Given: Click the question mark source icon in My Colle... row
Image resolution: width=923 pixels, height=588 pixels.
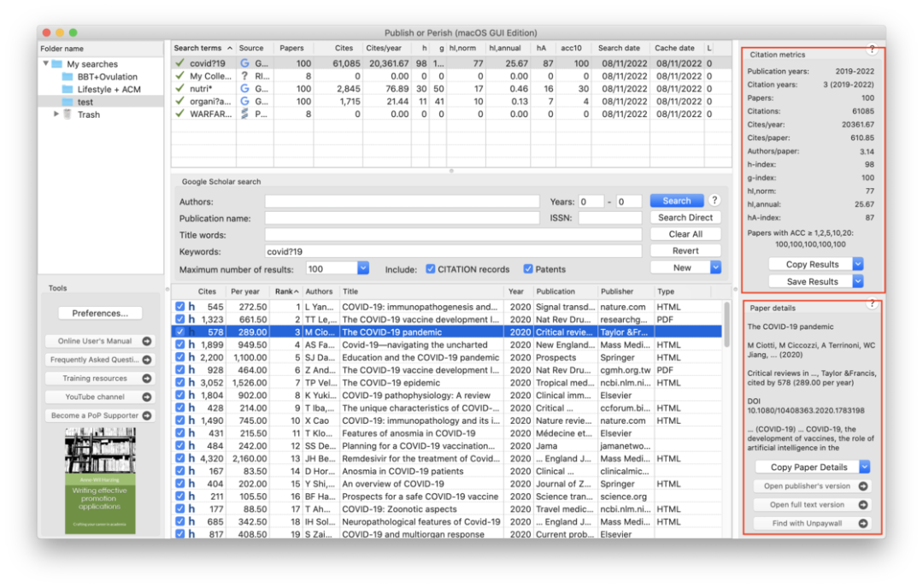Looking at the screenshot, I should (245, 76).
